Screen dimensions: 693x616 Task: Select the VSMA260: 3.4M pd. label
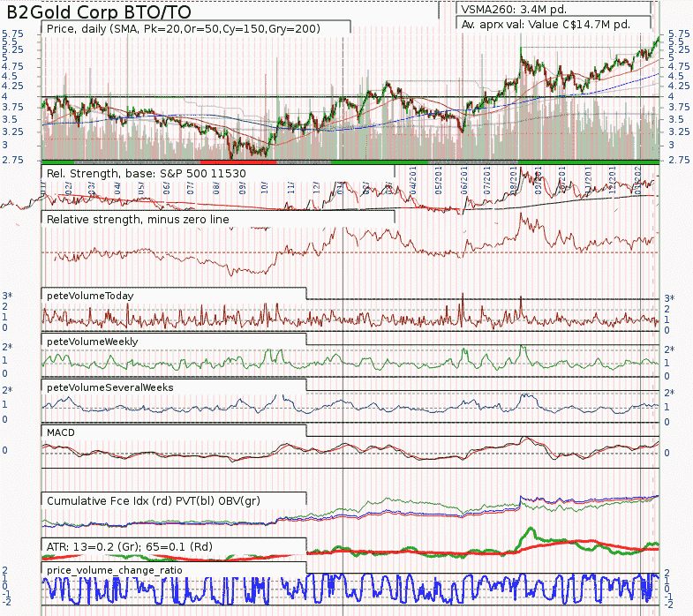pyautogui.click(x=514, y=10)
